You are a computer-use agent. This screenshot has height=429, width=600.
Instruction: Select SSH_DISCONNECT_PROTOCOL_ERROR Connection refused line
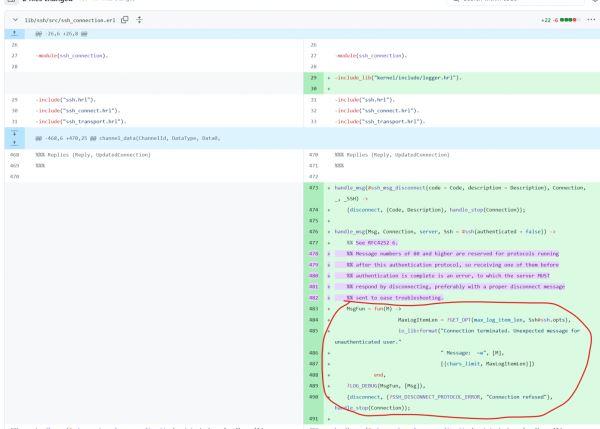tap(443, 403)
